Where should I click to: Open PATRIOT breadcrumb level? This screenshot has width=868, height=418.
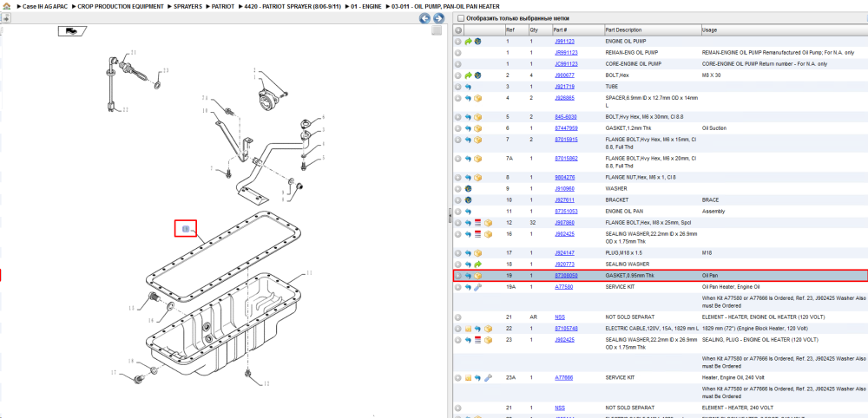click(x=222, y=6)
